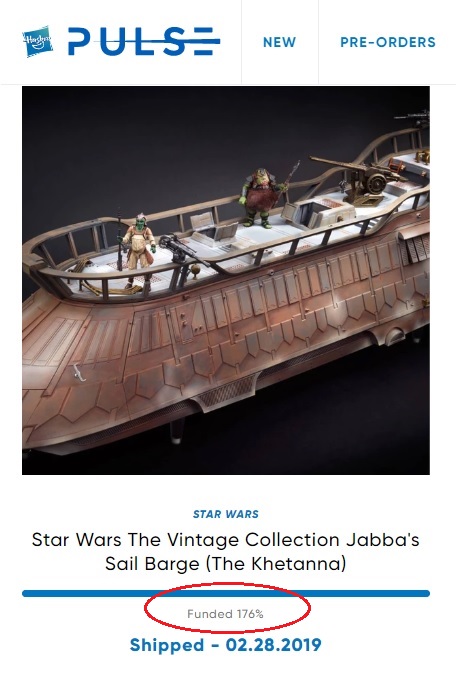Click the tan-robed green-headed guard figure
This screenshot has width=456, height=680.
[138, 248]
